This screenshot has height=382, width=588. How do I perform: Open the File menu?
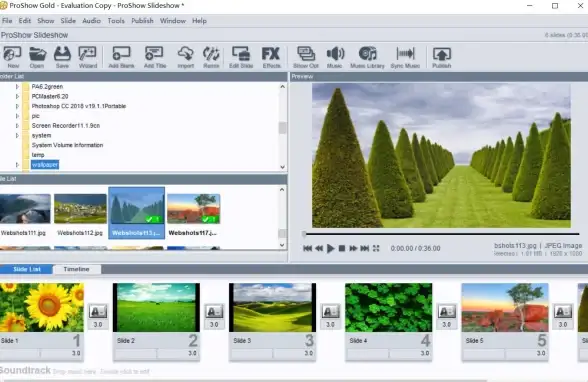click(x=7, y=21)
